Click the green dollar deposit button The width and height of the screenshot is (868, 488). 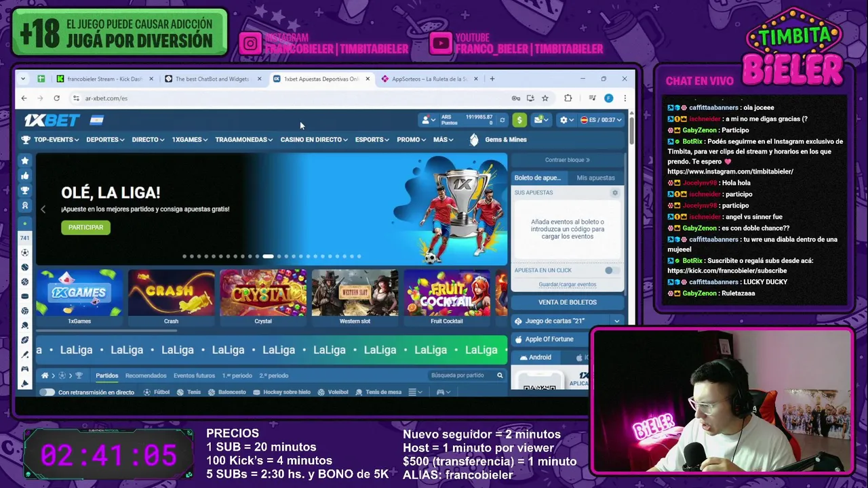coord(519,120)
